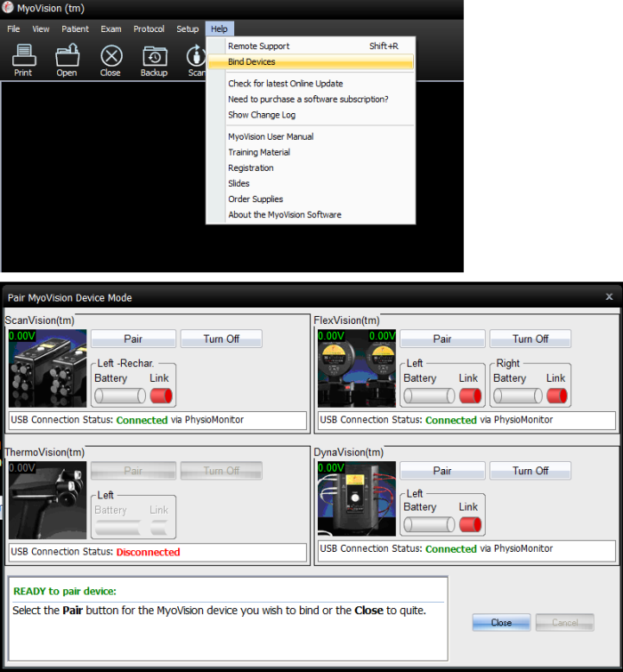Click DynaVision red Link indicator
Screen dimensions: 623x672
[x=471, y=524]
